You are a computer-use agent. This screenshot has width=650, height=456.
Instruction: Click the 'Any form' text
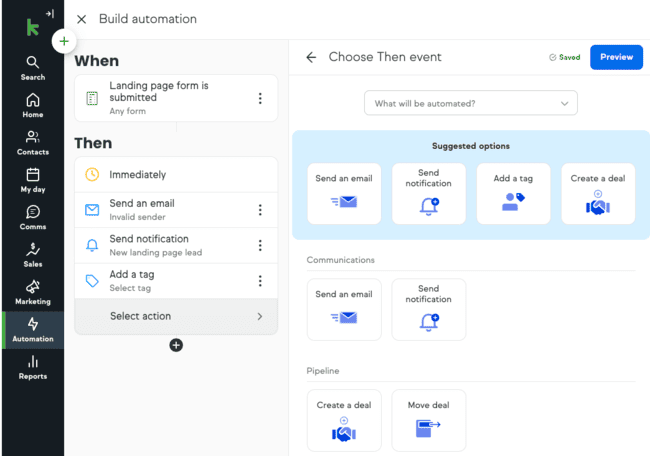(x=128, y=111)
